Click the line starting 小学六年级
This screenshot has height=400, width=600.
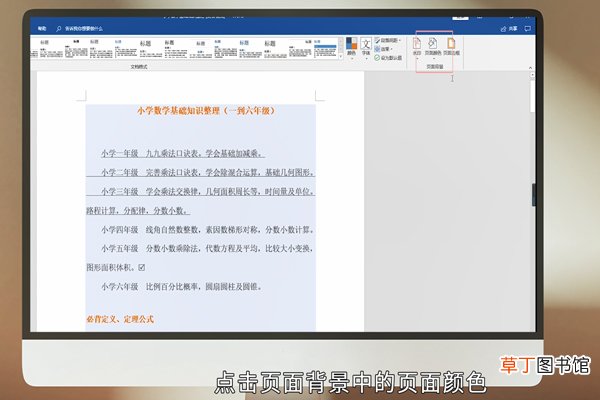pos(182,286)
